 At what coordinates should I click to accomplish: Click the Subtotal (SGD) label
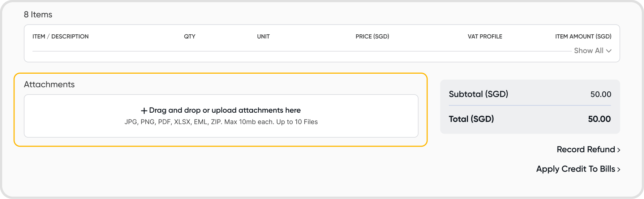[478, 94]
